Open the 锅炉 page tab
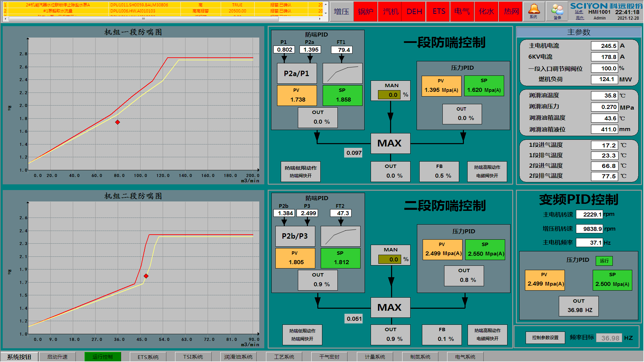 point(366,12)
